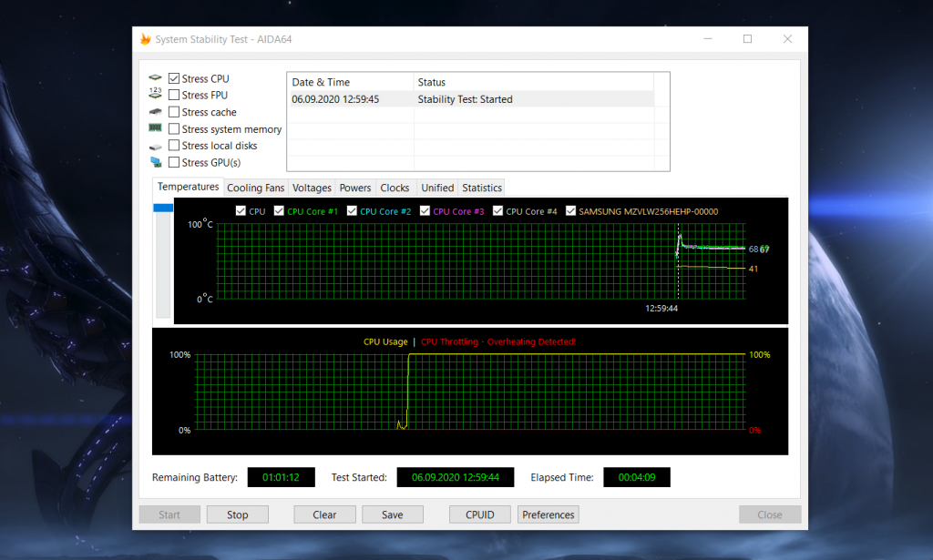Hide CPU Core #4 temperature line
Image resolution: width=933 pixels, height=560 pixels.
click(498, 210)
